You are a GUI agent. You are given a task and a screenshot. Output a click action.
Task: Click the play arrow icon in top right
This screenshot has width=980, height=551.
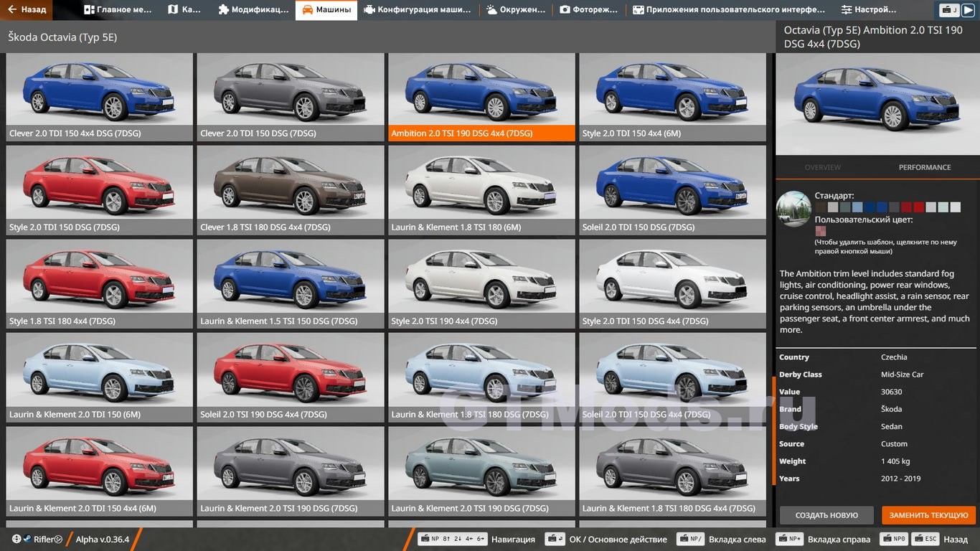tap(968, 10)
